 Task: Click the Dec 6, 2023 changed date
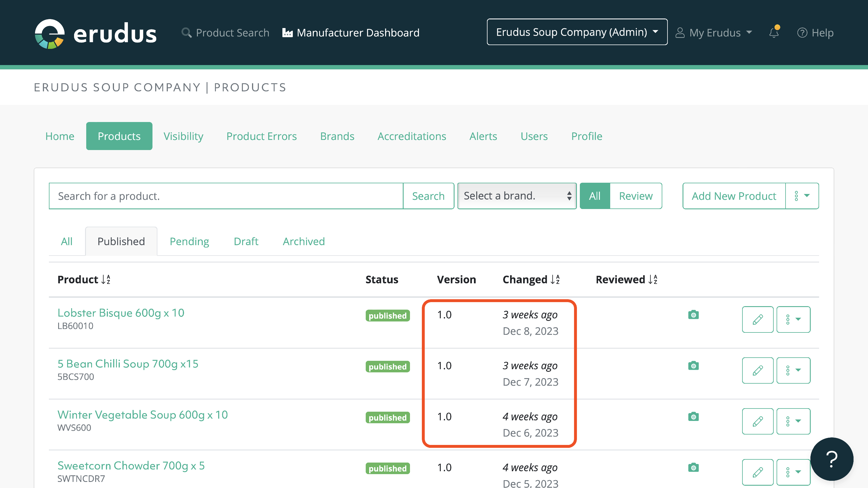pyautogui.click(x=530, y=433)
